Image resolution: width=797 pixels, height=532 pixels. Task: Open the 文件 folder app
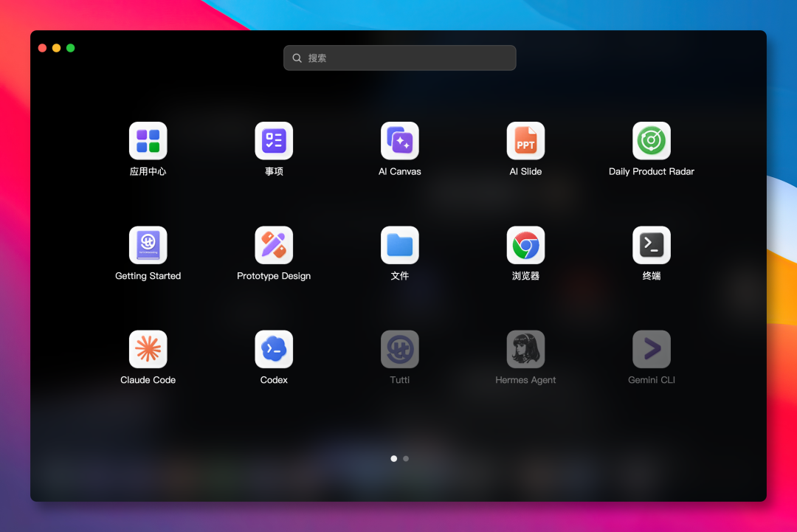(399, 245)
